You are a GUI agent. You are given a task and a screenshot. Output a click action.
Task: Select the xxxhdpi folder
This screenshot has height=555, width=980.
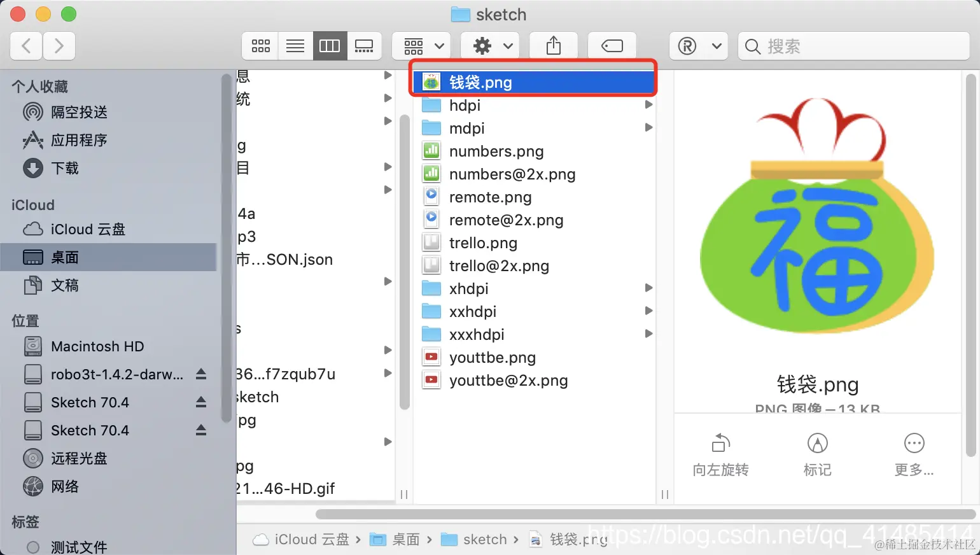(x=533, y=334)
